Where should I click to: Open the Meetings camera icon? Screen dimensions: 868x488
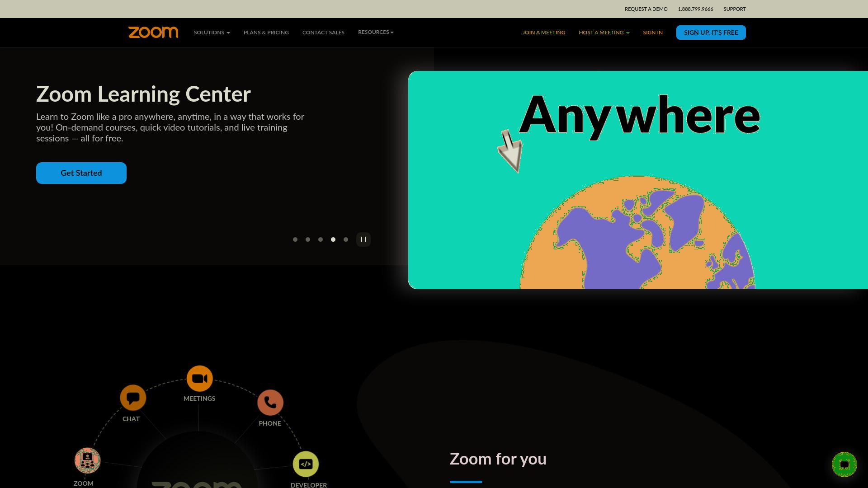(199, 379)
